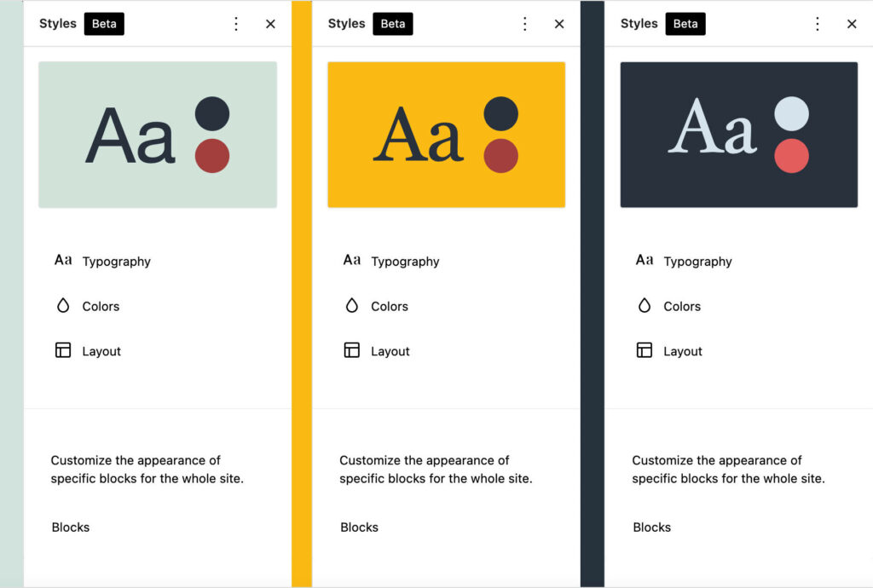Screen dimensions: 873x588
Task: Open Colors settings in the middle panel
Action: tap(353, 305)
